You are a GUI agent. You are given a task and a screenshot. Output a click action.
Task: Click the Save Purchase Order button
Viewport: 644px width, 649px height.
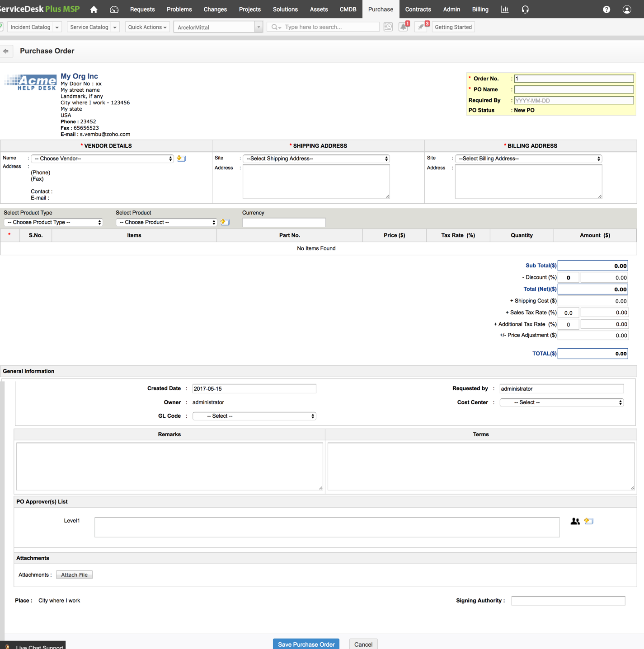[306, 644]
